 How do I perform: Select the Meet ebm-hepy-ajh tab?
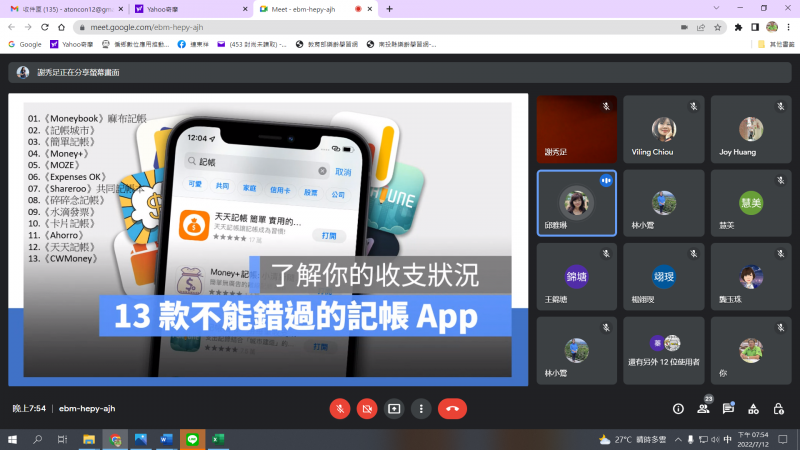tap(309, 9)
